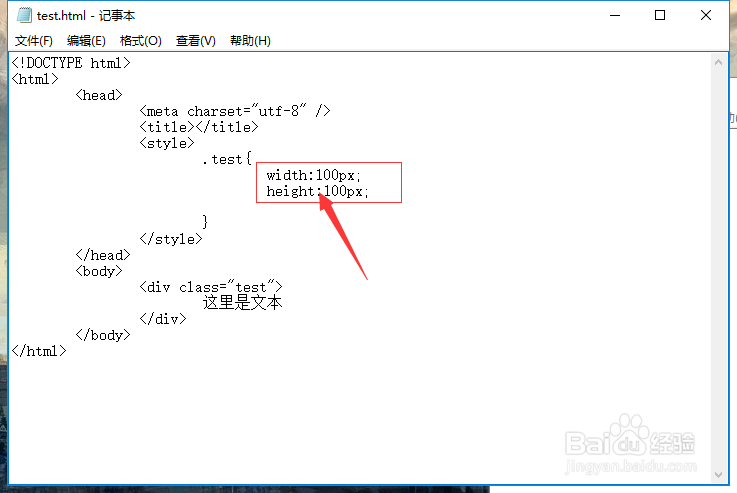Image resolution: width=737 pixels, height=493 pixels.
Task: Open the 格式(O) menu
Action: pos(141,41)
